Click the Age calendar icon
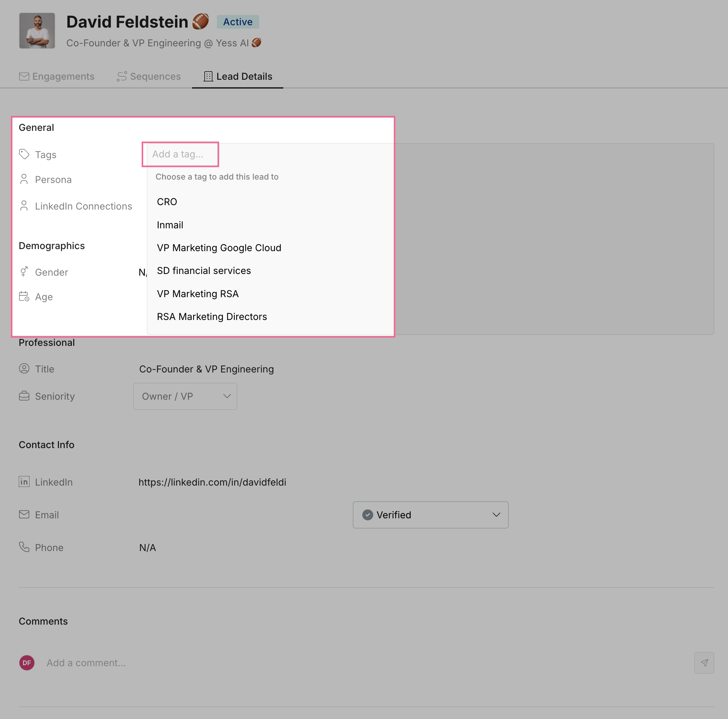Viewport: 728px width, 719px height. coord(24,296)
